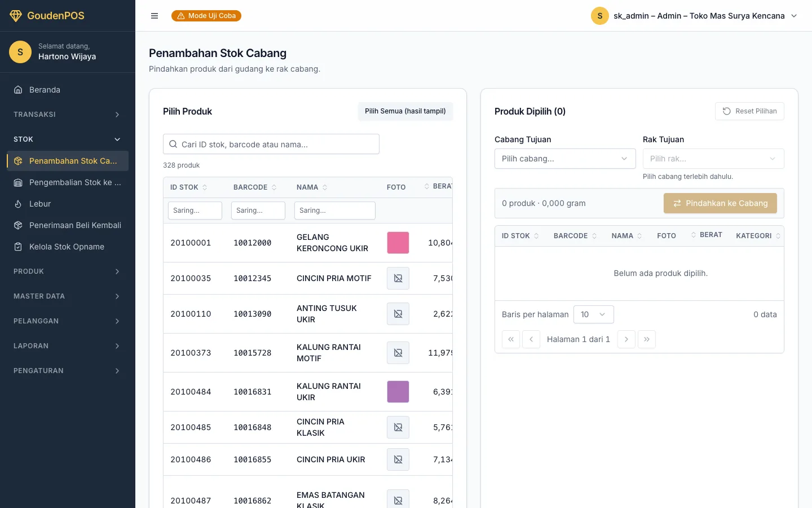Collapse the STOK sidebar section
Screen dimensions: 812x508
68,139
